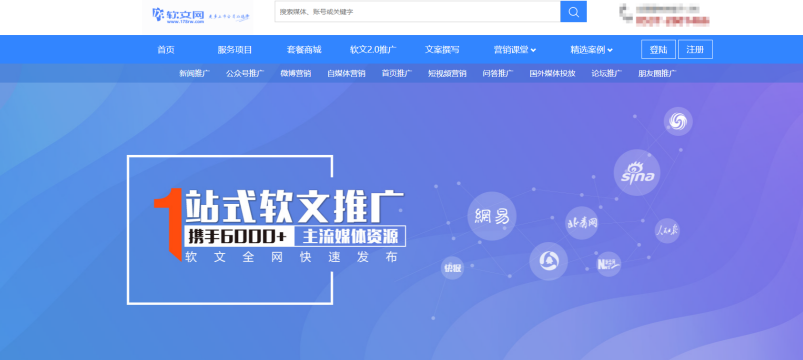Click the Phoenix swirl logo bubble
The height and width of the screenshot is (360, 803).
pos(678,121)
